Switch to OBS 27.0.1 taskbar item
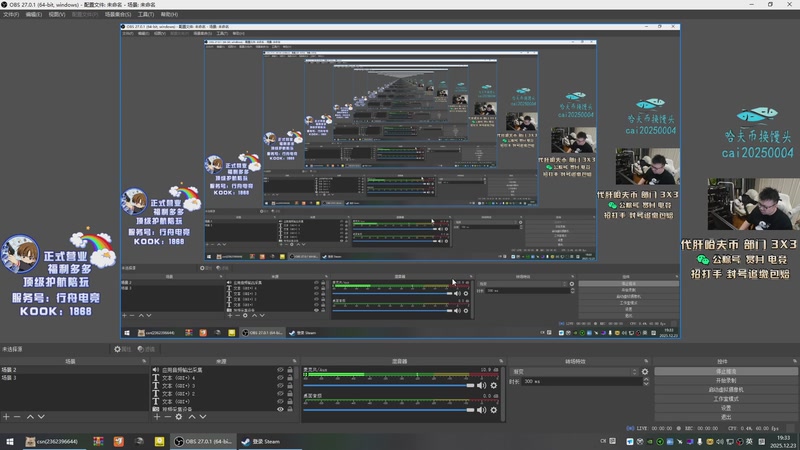The width and height of the screenshot is (800, 450). pyautogui.click(x=203, y=441)
